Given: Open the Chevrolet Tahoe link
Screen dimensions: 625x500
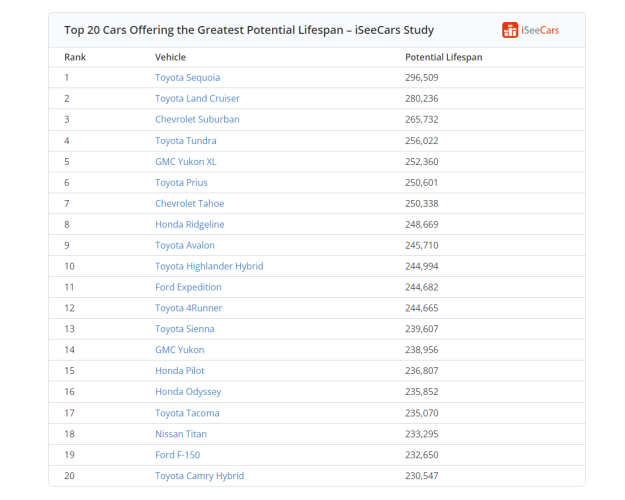Looking at the screenshot, I should point(190,203).
